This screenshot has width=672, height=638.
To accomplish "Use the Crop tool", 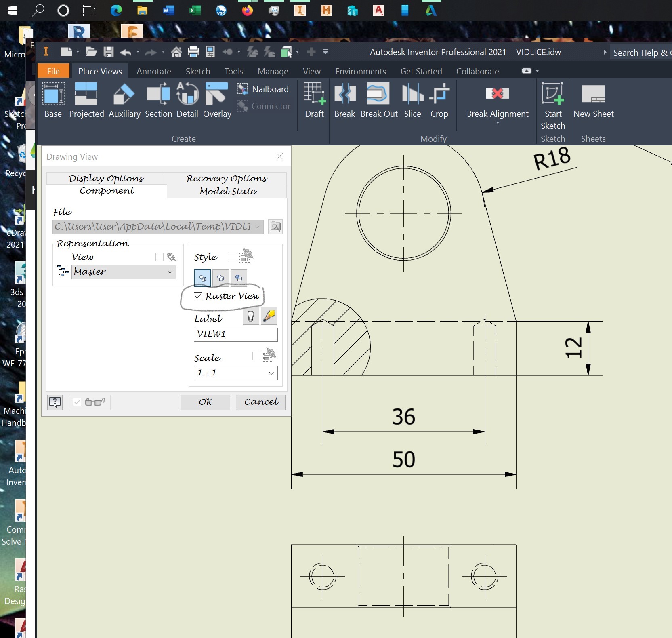I will click(x=439, y=100).
